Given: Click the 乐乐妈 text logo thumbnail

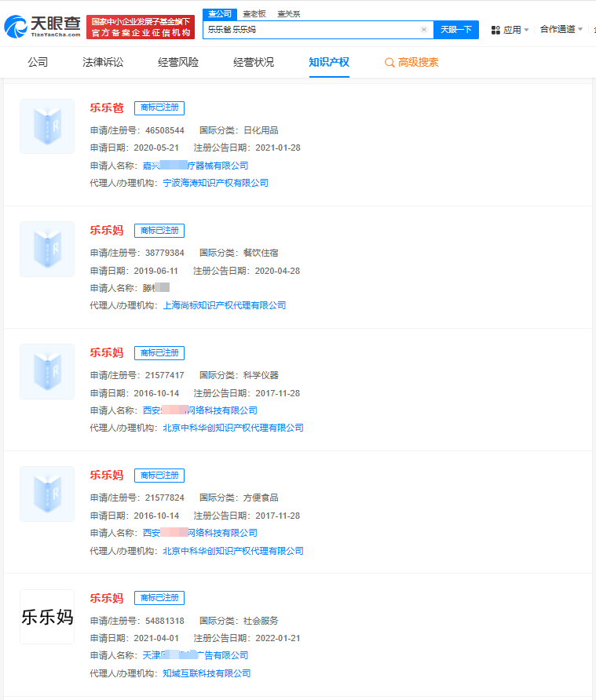Looking at the screenshot, I should coord(47,617).
